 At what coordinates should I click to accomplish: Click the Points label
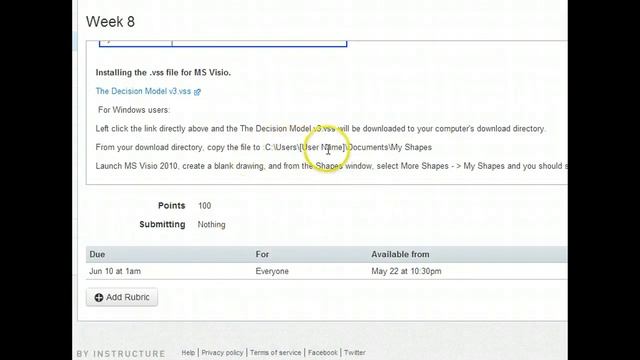[171, 206]
